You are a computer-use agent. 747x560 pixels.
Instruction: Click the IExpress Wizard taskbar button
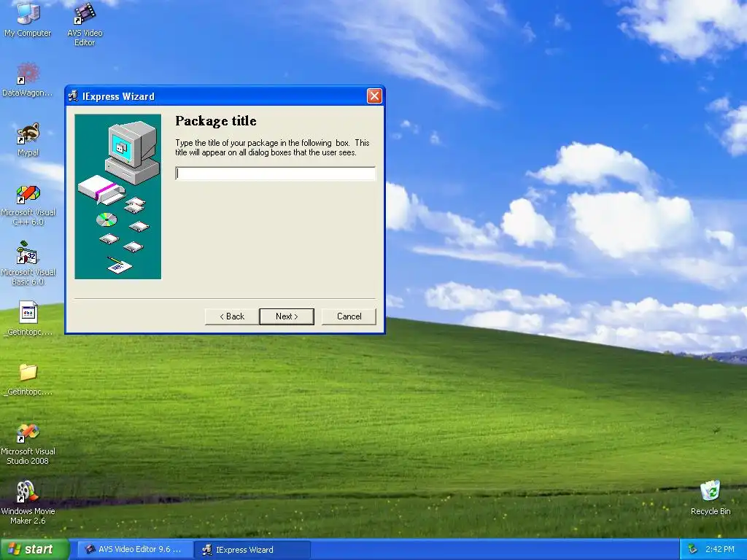(252, 550)
